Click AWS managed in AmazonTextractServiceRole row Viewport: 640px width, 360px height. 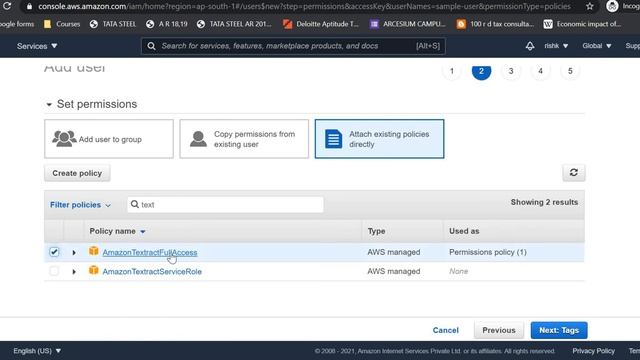coord(393,271)
